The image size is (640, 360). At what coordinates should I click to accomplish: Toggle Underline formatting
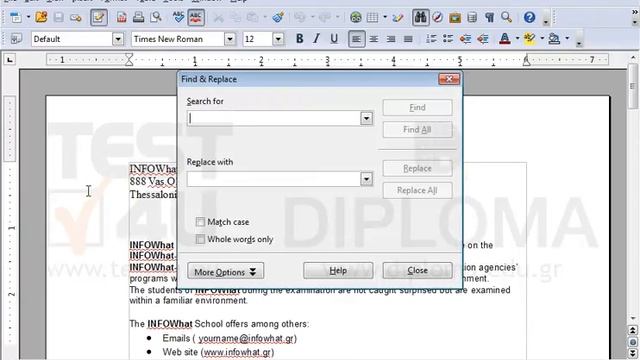point(334,39)
